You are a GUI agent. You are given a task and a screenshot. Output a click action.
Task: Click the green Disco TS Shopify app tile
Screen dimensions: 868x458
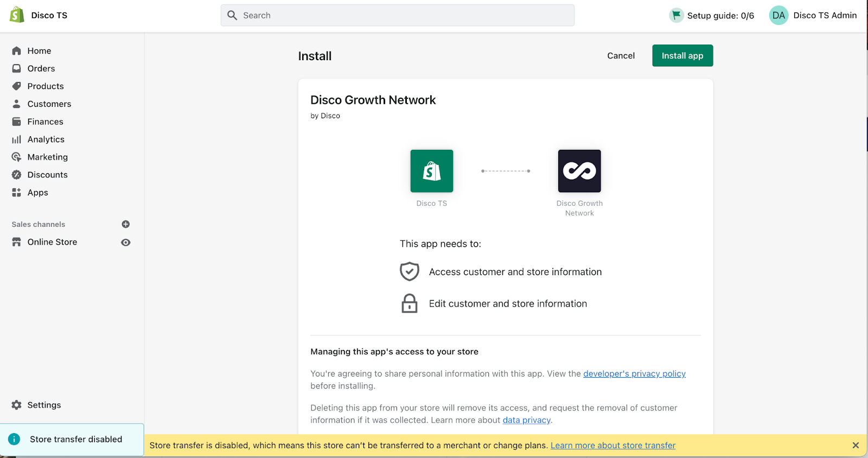[x=432, y=171]
